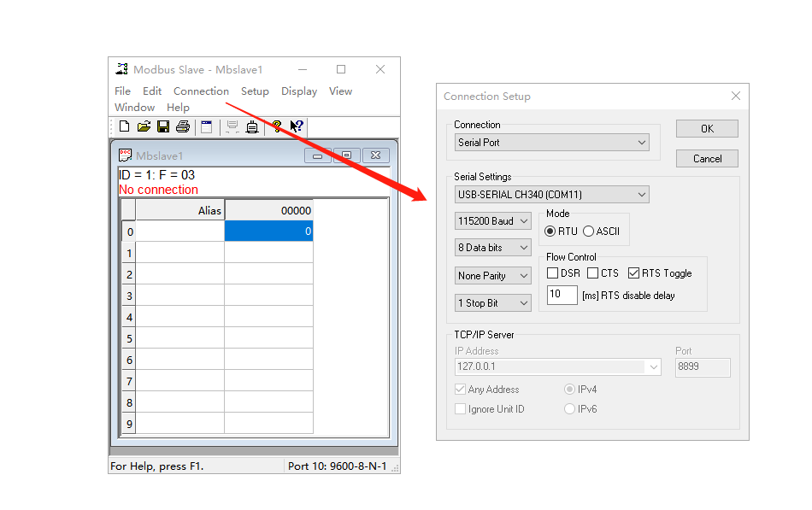812x510 pixels.
Task: Open the Connection menu
Action: coord(201,91)
